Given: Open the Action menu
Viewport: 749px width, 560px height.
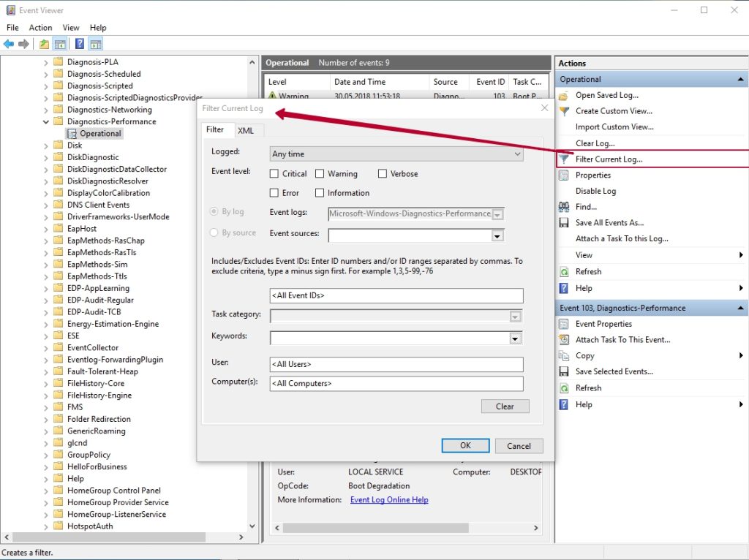Looking at the screenshot, I should click(40, 28).
